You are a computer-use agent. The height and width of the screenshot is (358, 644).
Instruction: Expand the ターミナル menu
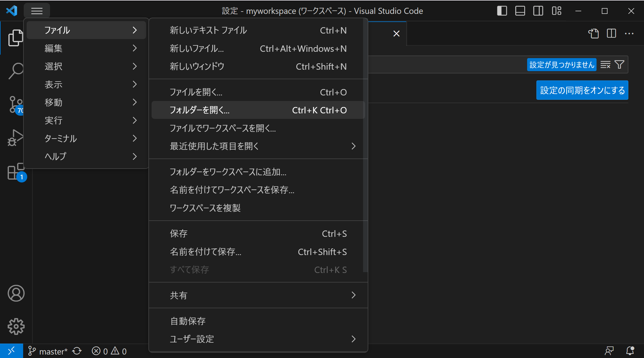point(86,138)
